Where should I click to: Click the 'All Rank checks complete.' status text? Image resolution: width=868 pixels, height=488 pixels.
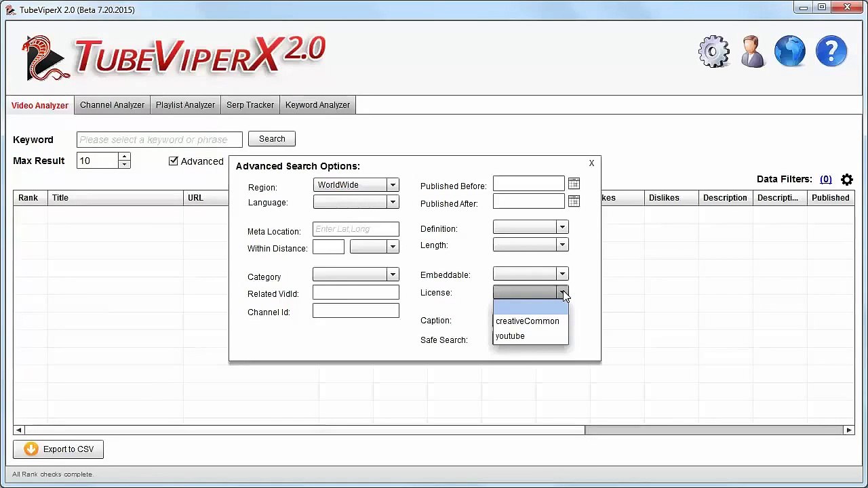click(53, 474)
